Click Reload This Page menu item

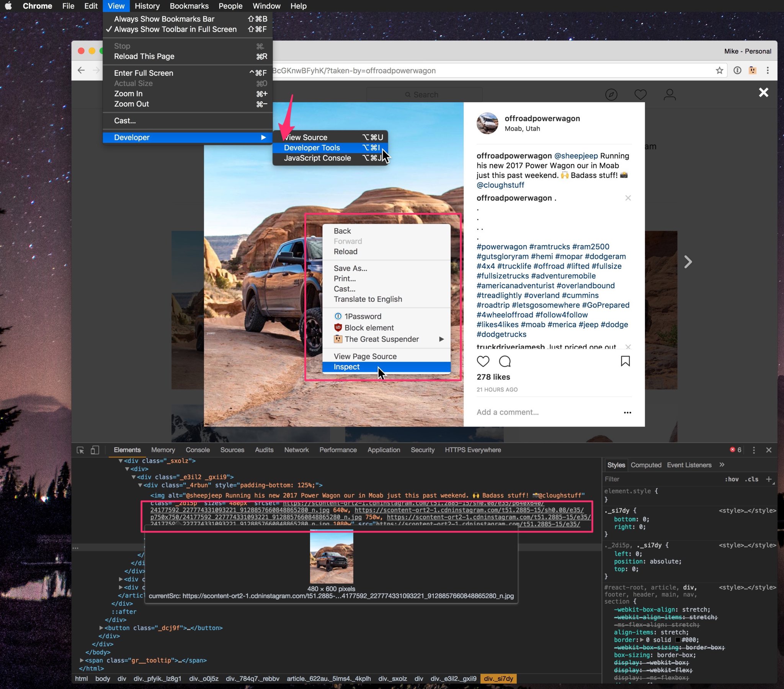(188, 56)
